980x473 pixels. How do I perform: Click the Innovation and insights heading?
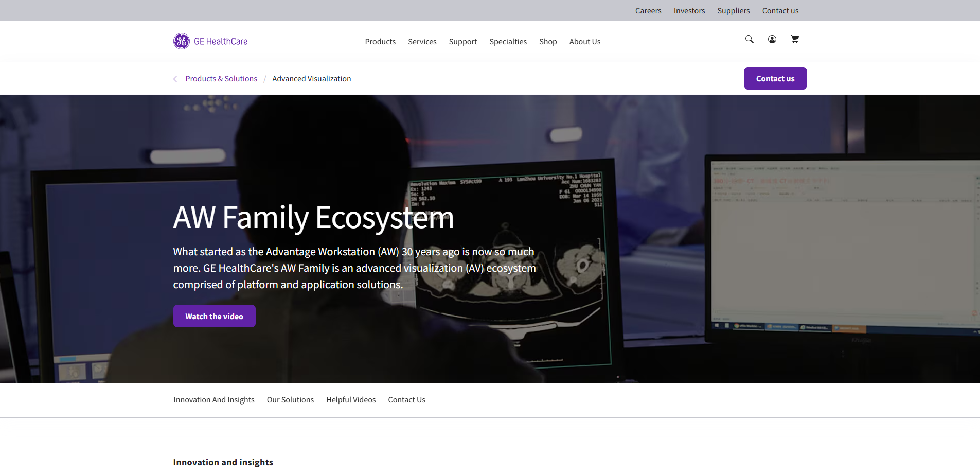223,462
